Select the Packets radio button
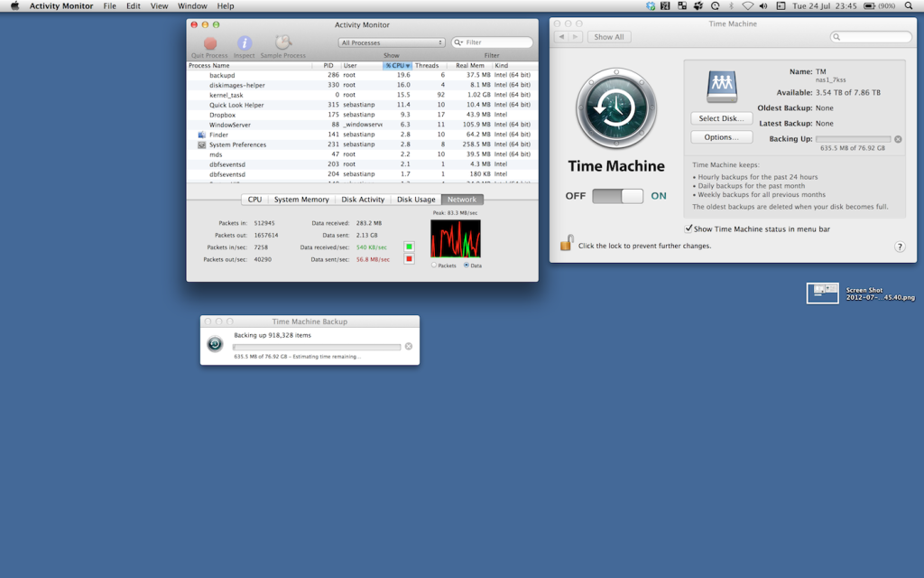 434,266
